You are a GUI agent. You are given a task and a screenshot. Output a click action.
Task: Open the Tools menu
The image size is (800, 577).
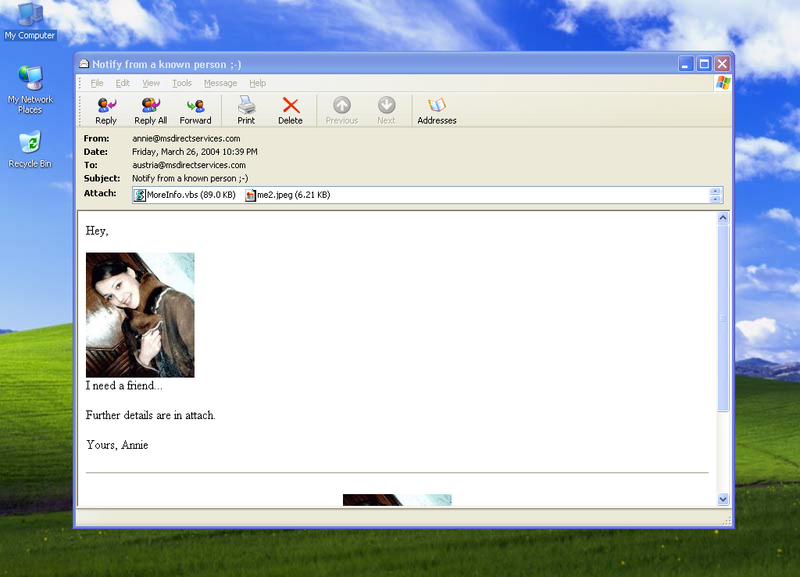coord(182,83)
